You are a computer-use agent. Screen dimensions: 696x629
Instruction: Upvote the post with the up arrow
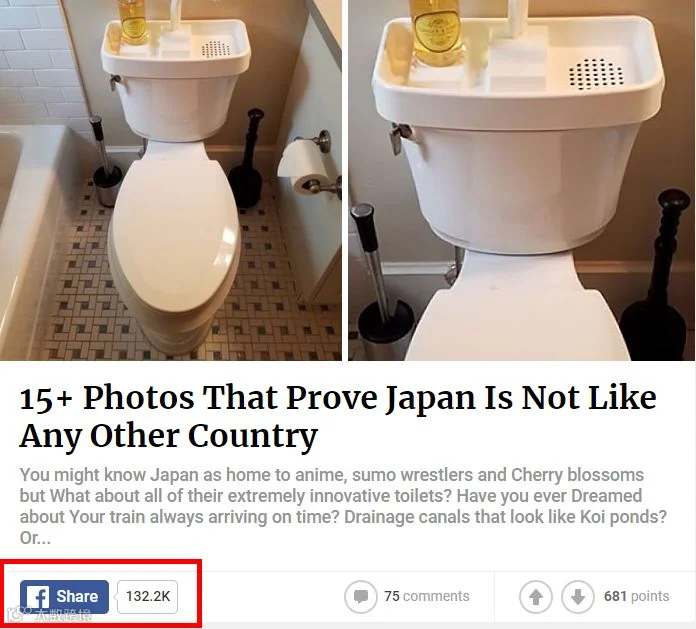click(536, 596)
